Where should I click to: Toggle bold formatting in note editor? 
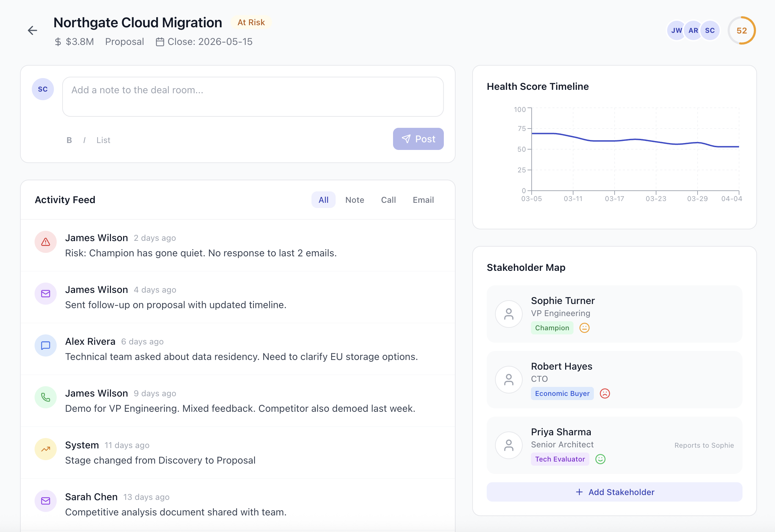pos(69,140)
